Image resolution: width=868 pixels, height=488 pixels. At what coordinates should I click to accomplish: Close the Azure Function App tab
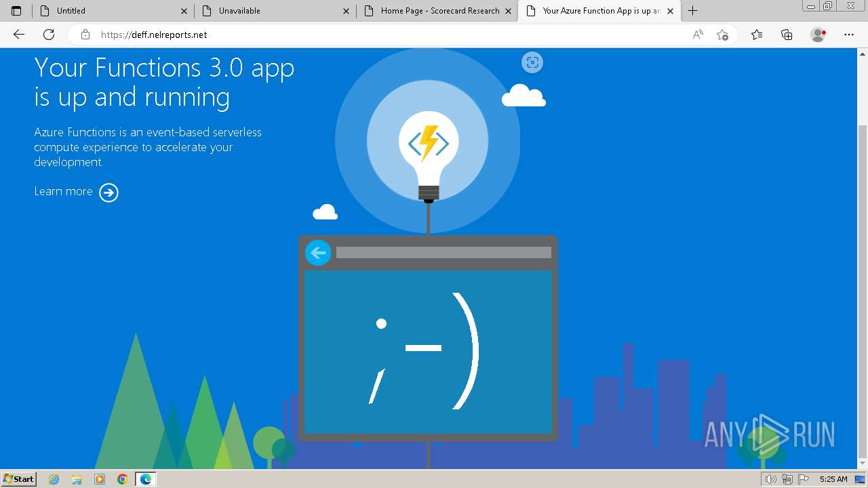(670, 11)
